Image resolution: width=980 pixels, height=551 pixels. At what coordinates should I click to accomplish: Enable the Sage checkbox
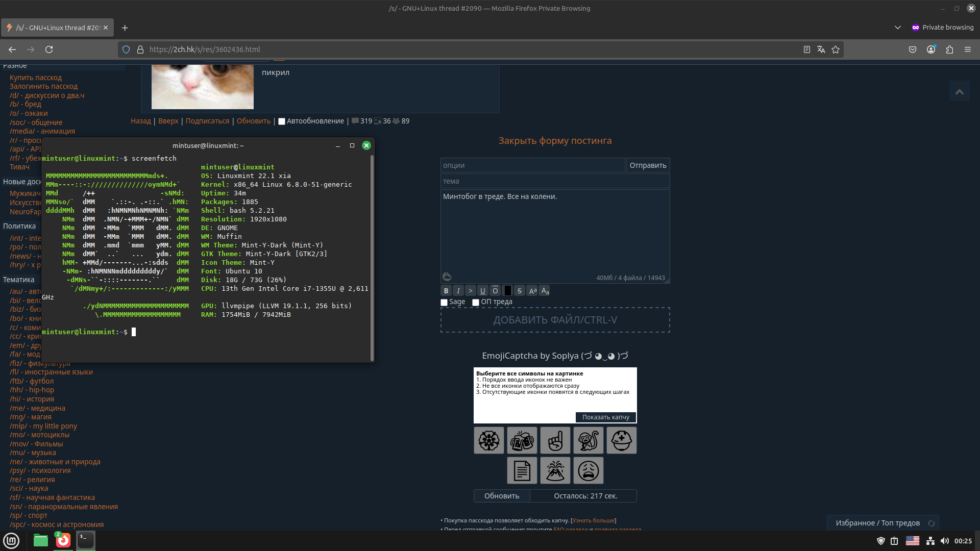(444, 303)
